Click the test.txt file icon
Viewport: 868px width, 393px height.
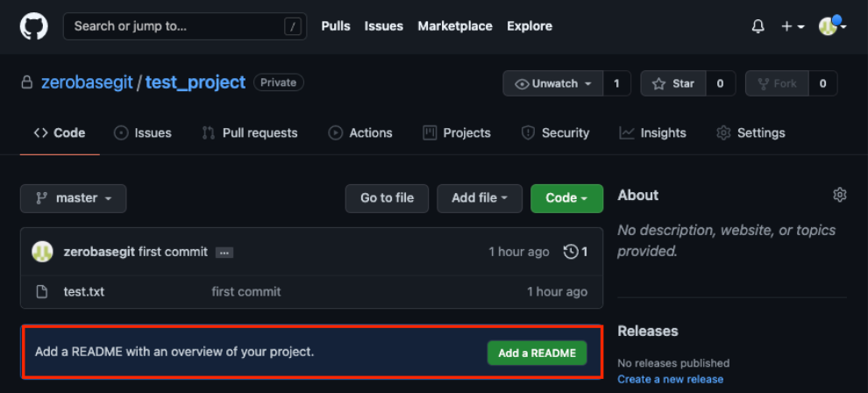pyautogui.click(x=41, y=291)
